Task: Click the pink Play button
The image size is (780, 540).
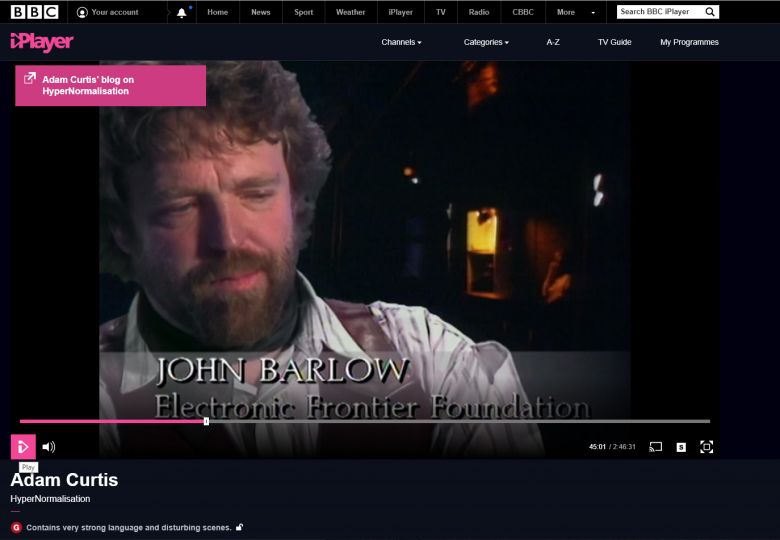Action: [23, 447]
